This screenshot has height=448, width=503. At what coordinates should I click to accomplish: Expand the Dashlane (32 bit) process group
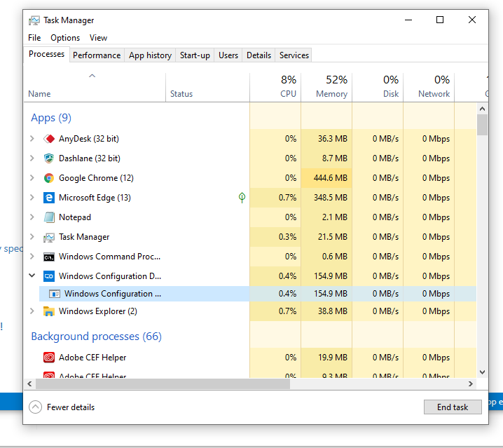point(32,158)
